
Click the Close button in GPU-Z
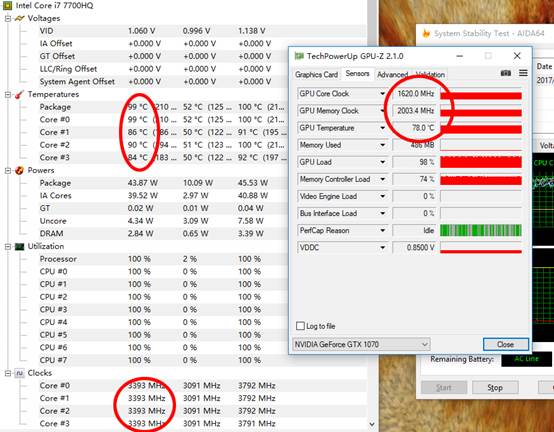click(506, 344)
